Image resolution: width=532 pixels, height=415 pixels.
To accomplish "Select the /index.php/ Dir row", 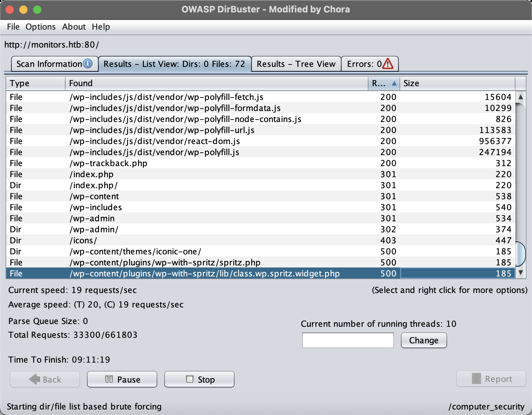I will pyautogui.click(x=260, y=185).
